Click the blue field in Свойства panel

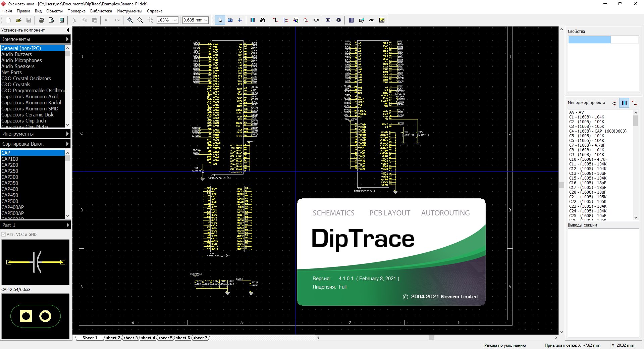589,40
